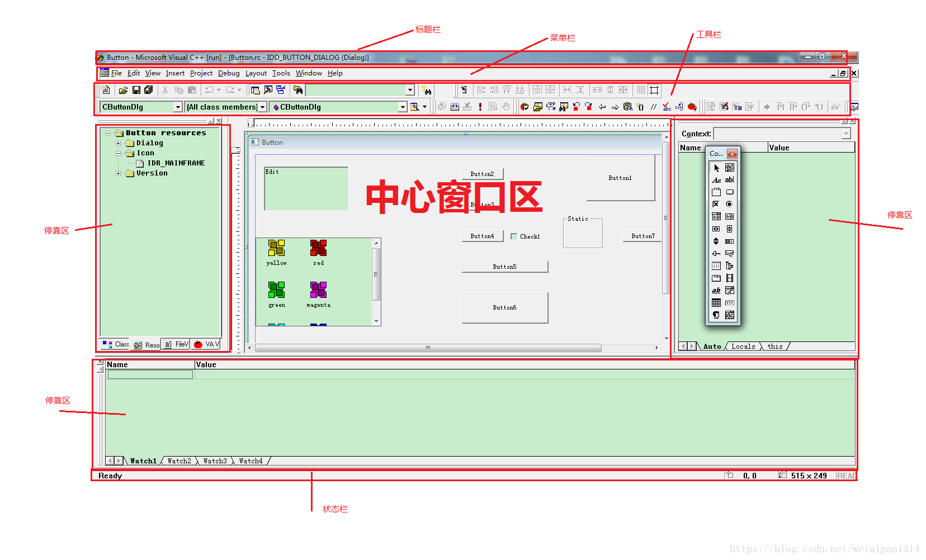
Task: Select the Pointer tool in Controls palette
Action: 716,168
